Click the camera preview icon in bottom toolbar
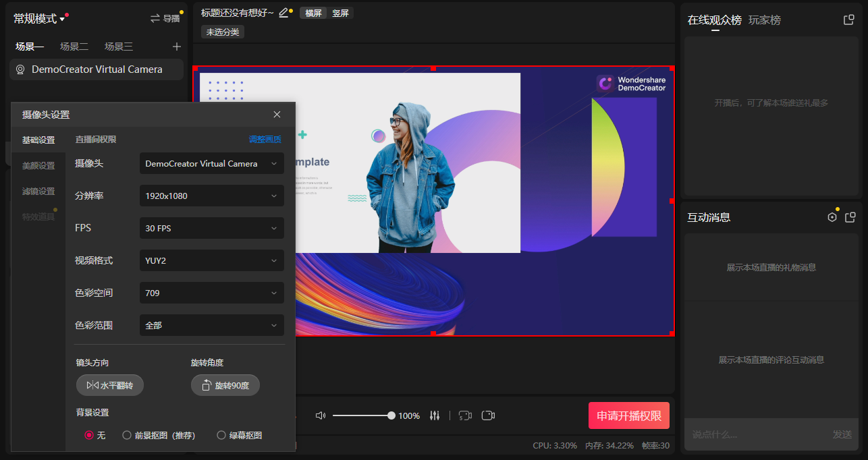868x460 pixels. [488, 415]
